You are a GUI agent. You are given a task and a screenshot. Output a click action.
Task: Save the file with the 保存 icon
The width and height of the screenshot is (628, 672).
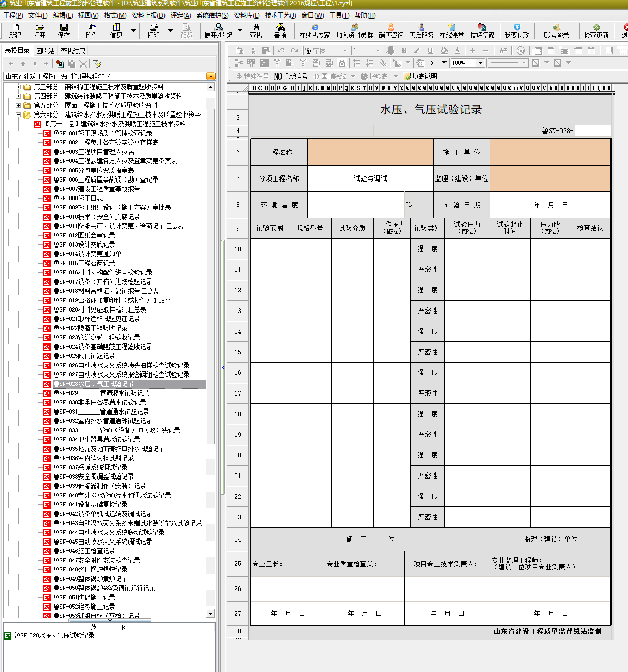(63, 30)
